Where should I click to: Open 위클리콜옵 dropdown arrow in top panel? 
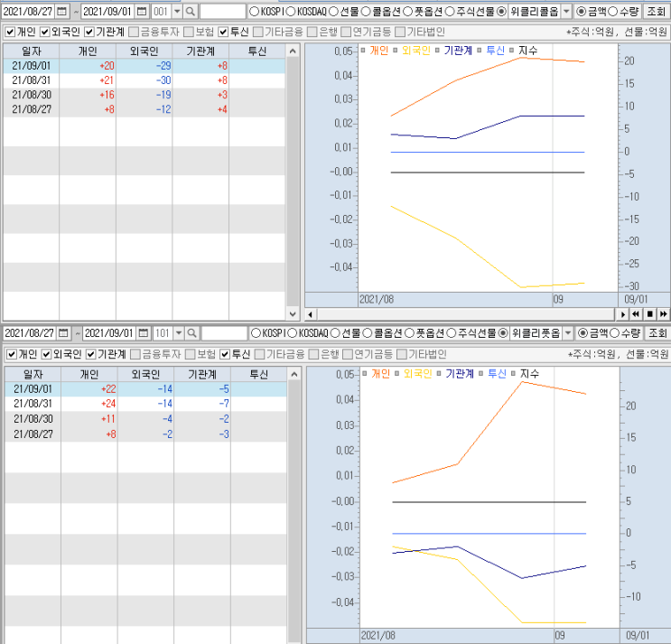pos(566,12)
